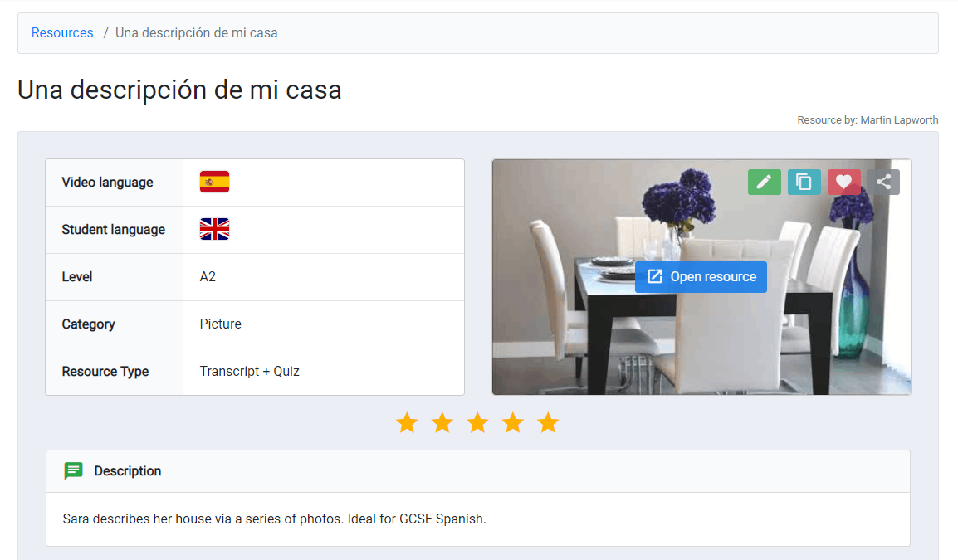This screenshot has height=560, width=958.
Task: Rate two stars with second star
Action: coord(442,422)
